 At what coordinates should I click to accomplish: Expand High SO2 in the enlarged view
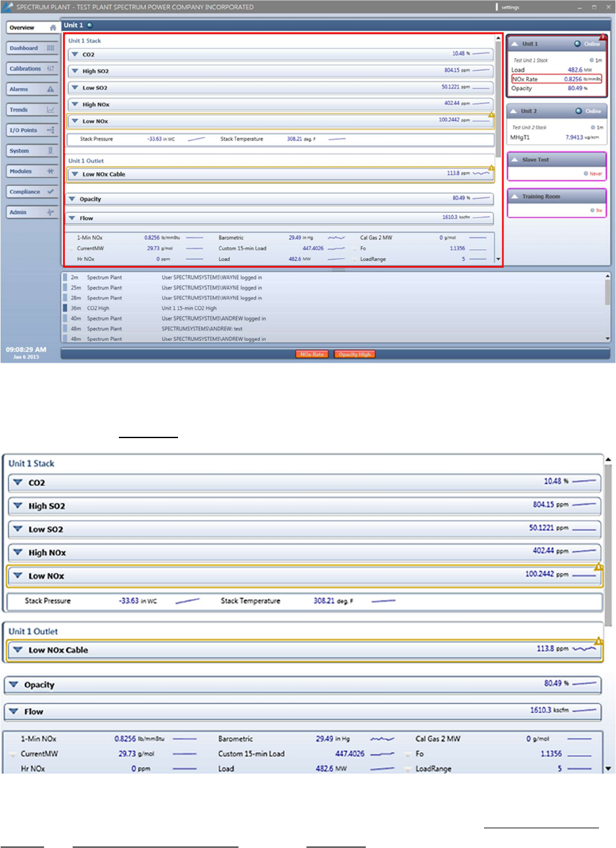18,506
